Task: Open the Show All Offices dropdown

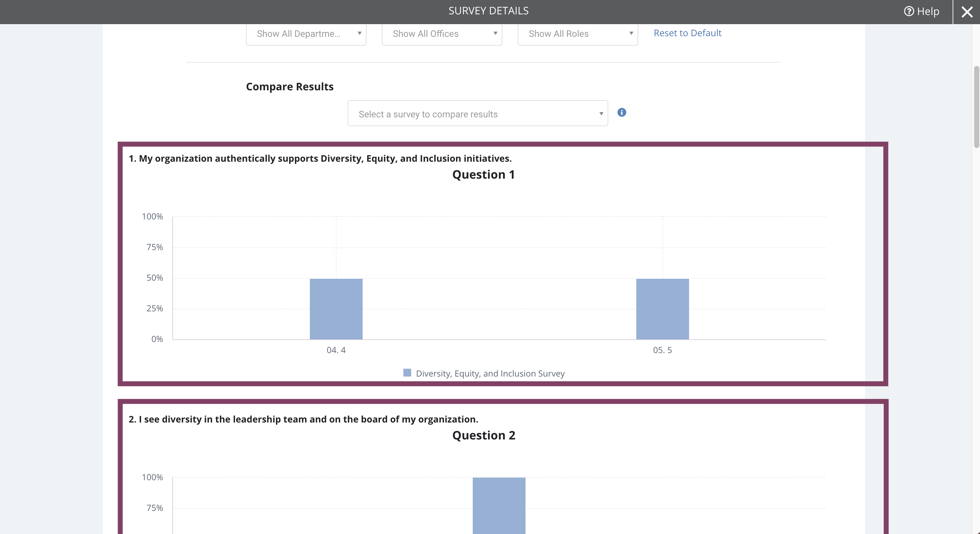Action: (442, 34)
